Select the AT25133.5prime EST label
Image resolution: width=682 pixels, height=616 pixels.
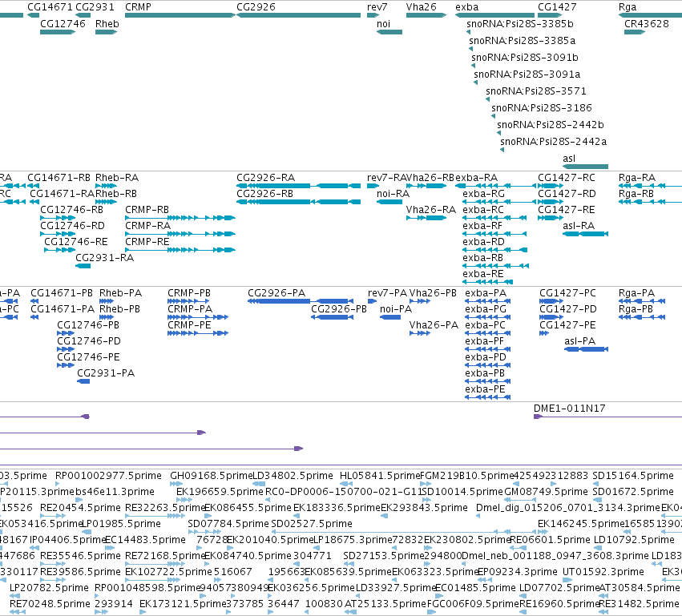tap(385, 604)
